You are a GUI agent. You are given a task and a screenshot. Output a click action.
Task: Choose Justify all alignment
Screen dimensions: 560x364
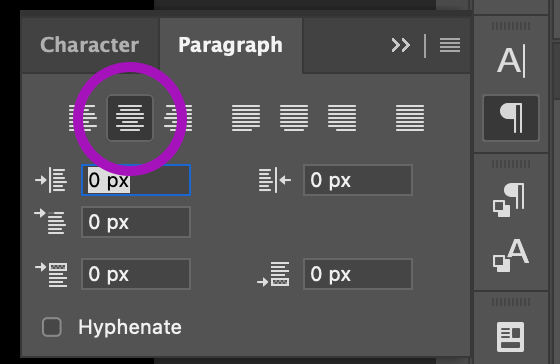(x=410, y=118)
